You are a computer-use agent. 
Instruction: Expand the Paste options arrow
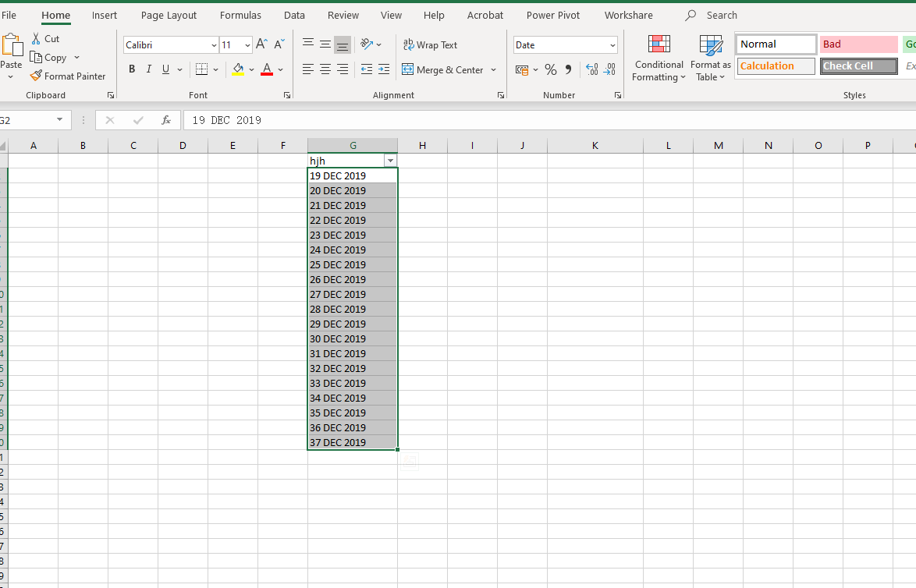tap(10, 77)
